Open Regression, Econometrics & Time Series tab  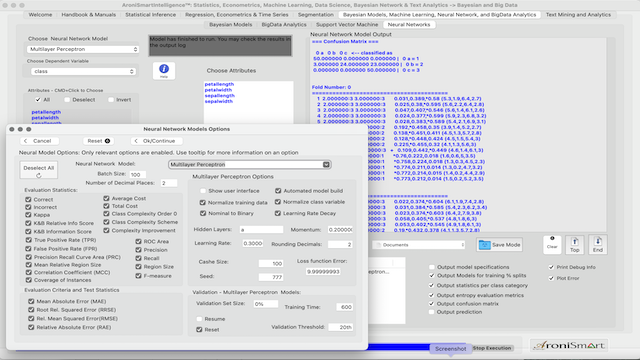[x=237, y=15]
